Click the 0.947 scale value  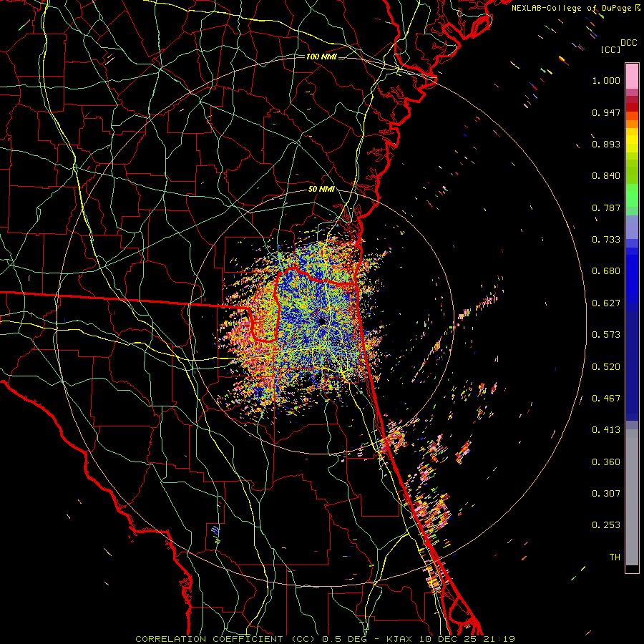606,112
